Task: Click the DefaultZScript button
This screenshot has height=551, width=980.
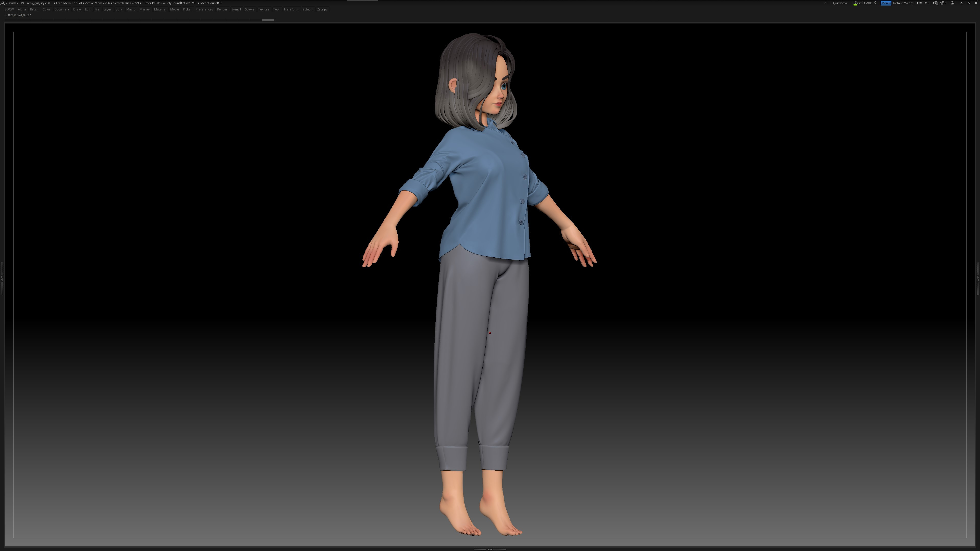Action: point(903,3)
